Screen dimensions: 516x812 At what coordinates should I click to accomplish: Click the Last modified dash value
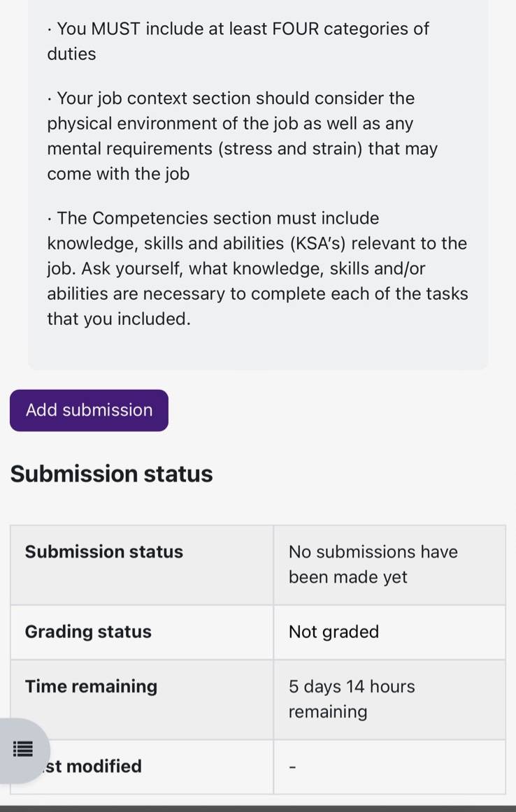tap(292, 767)
